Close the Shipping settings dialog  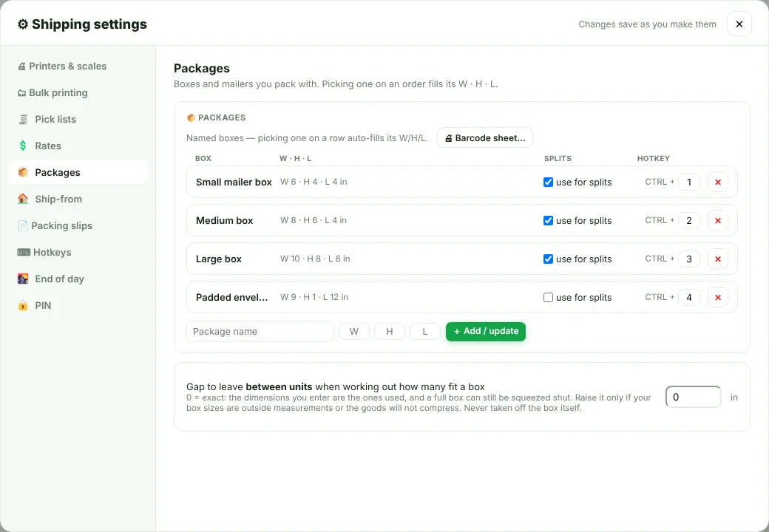(739, 24)
